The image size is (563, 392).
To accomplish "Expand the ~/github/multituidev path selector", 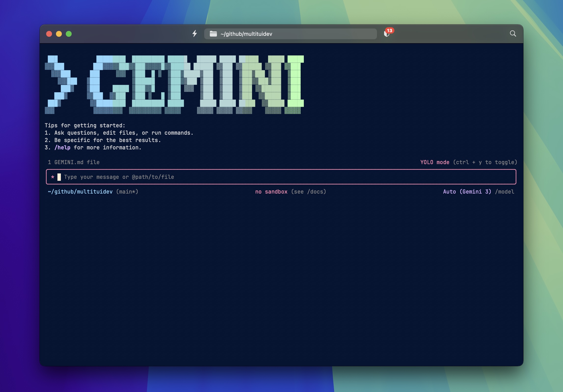I will tap(246, 34).
